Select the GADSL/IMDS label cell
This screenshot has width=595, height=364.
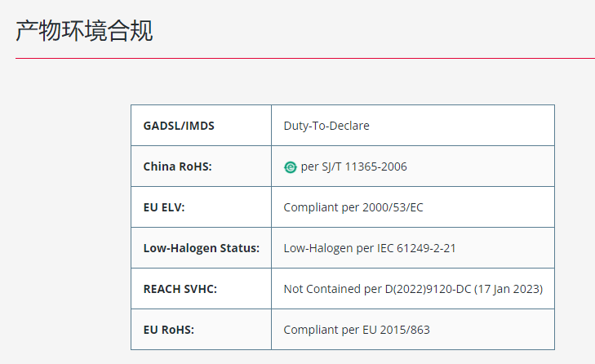pyautogui.click(x=201, y=125)
